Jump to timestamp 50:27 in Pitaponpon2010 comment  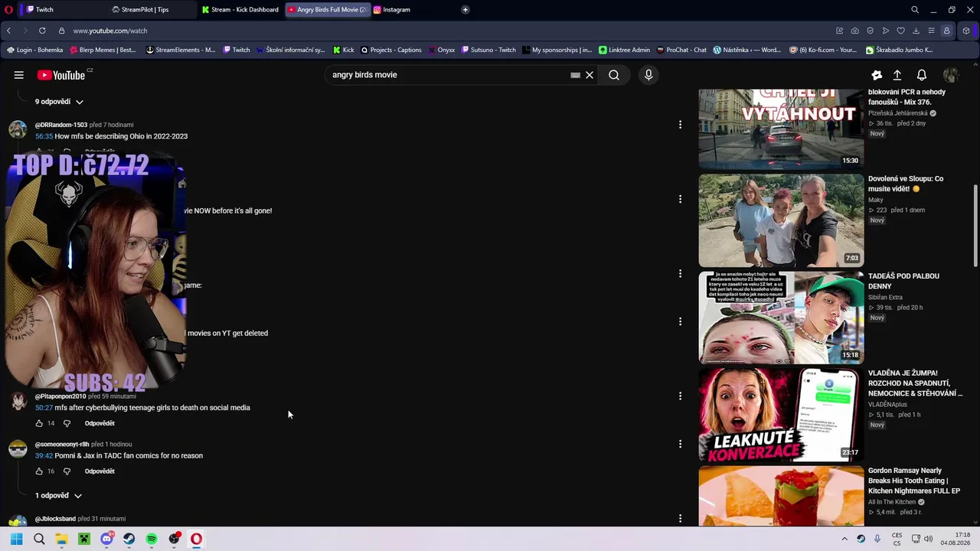pyautogui.click(x=44, y=408)
